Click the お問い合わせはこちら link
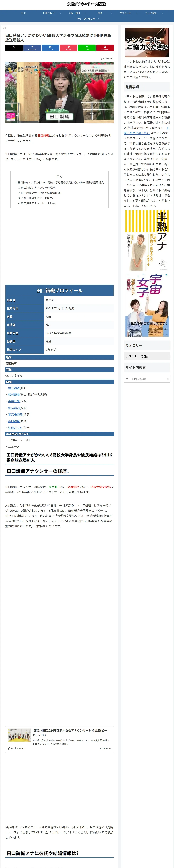This screenshot has height=868, width=174. [x=147, y=130]
